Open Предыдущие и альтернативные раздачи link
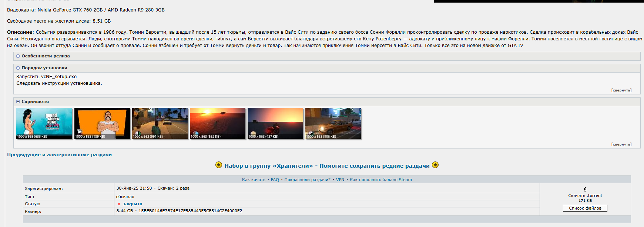Viewport: 644px width, 227px height. pos(60,155)
